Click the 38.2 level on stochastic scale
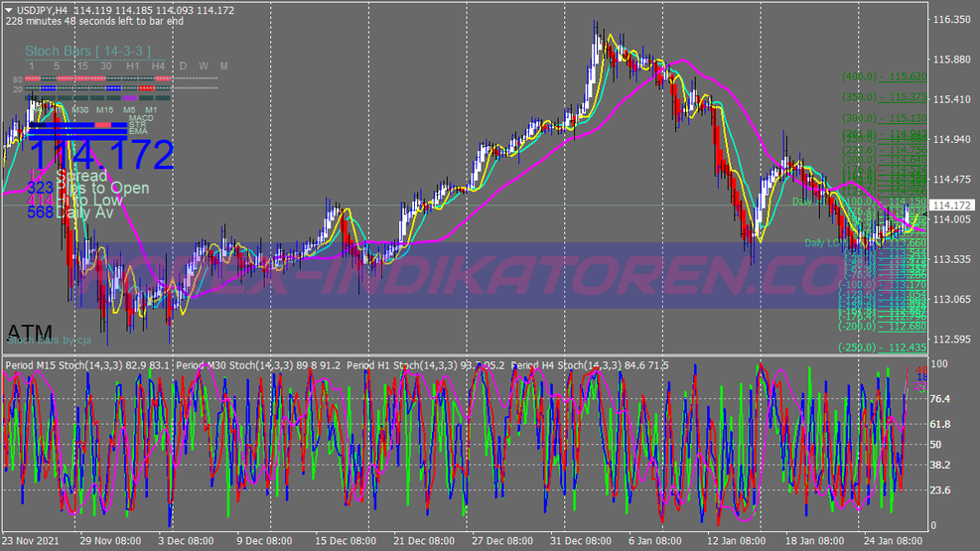This screenshot has height=551, width=980. [x=940, y=465]
